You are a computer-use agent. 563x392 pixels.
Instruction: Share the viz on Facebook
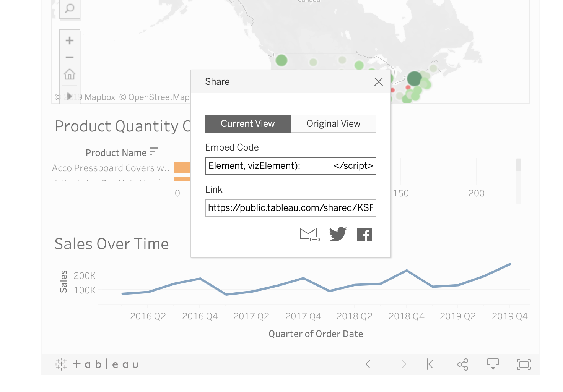click(364, 235)
